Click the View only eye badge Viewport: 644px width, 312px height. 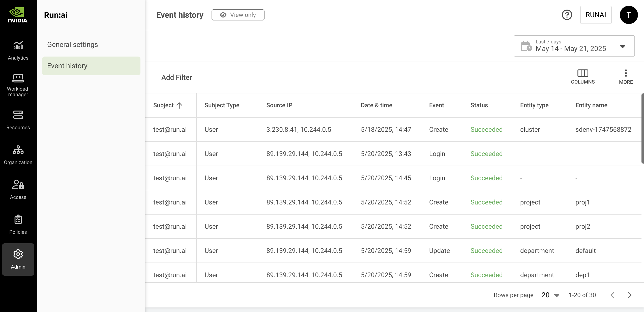(x=238, y=15)
